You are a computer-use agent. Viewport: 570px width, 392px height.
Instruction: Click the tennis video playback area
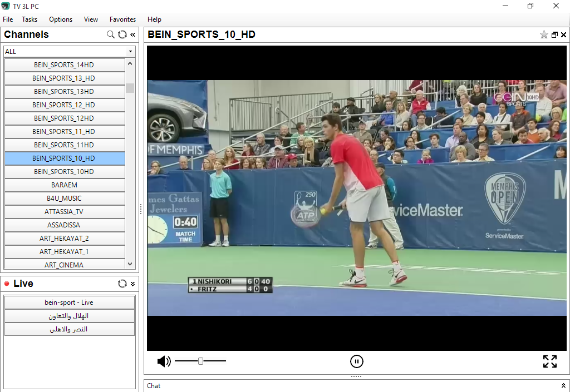click(357, 198)
